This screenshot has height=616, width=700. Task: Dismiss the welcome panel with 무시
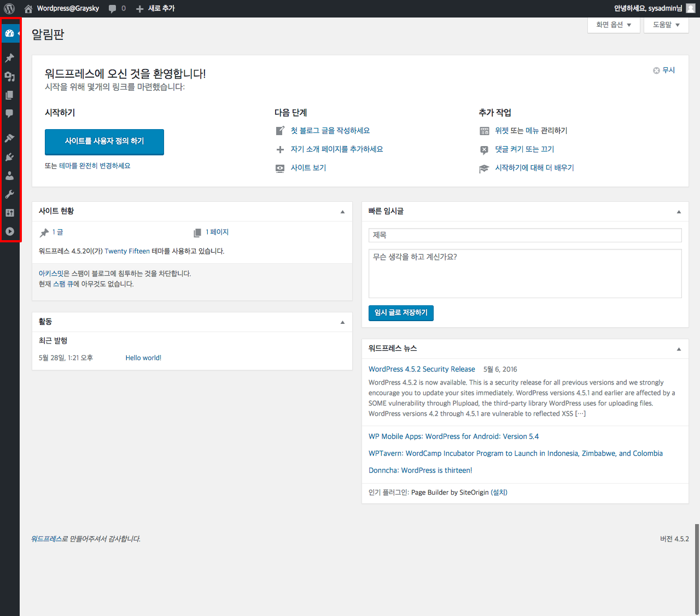point(664,70)
